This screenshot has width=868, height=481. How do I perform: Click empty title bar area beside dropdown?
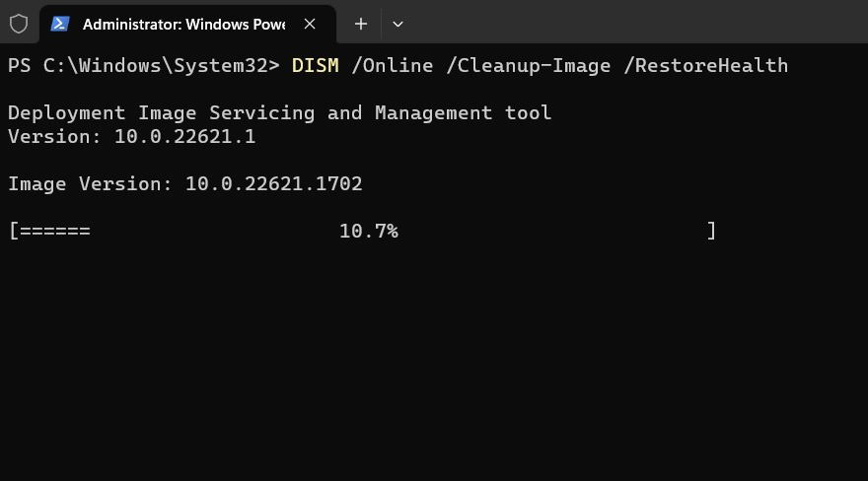[636, 22]
